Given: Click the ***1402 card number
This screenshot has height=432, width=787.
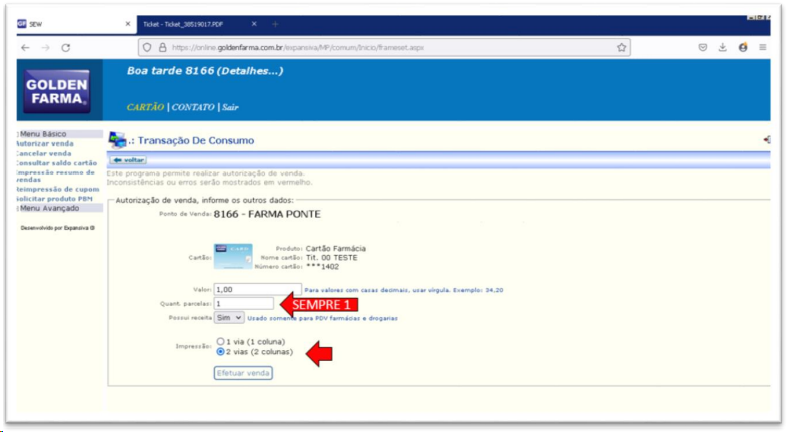Looking at the screenshot, I should 322,266.
